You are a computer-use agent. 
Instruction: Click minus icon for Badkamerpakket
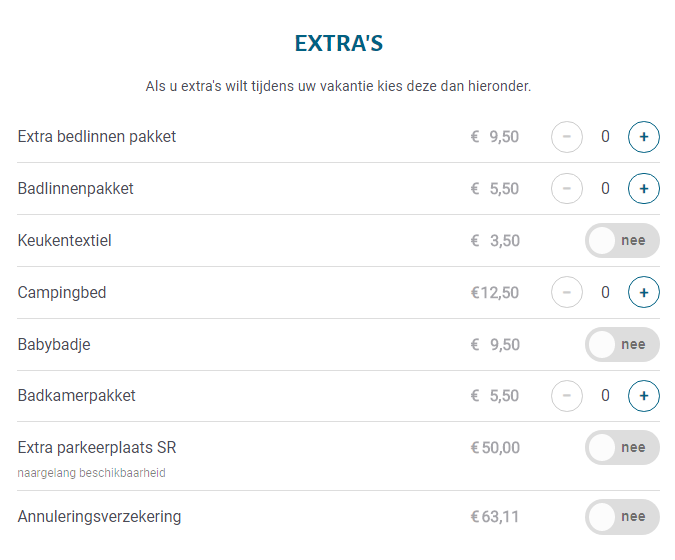(567, 396)
